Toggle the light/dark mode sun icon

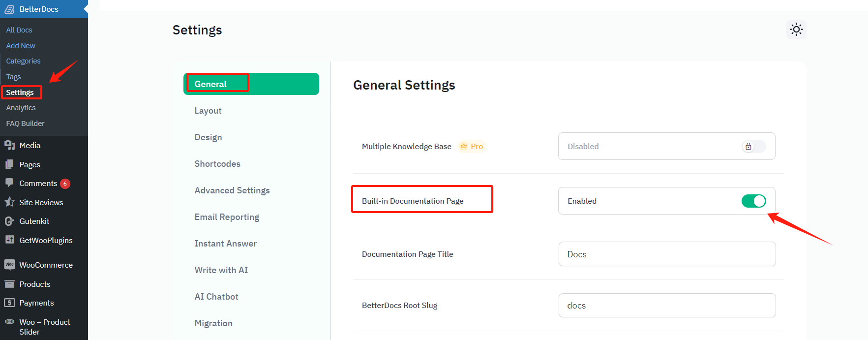pos(796,30)
